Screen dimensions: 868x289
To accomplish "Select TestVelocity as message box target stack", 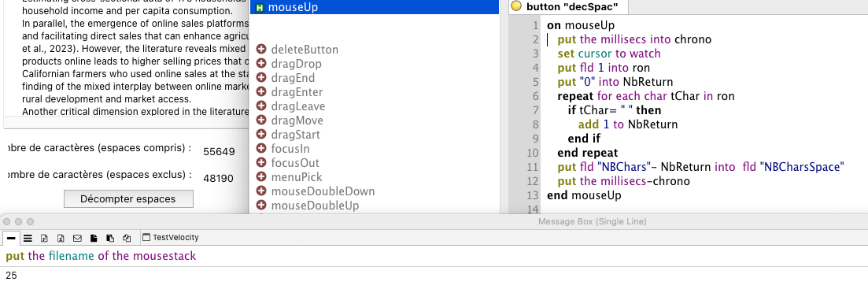I will [171, 238].
